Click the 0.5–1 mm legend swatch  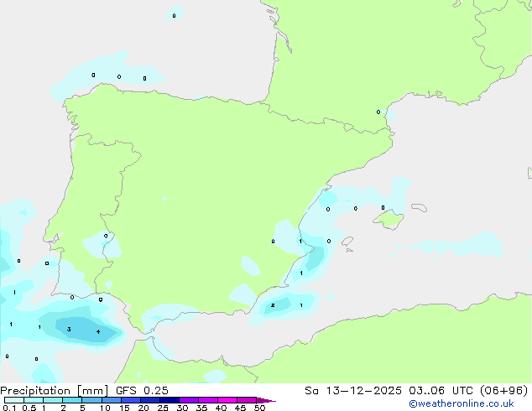[x=34, y=400]
